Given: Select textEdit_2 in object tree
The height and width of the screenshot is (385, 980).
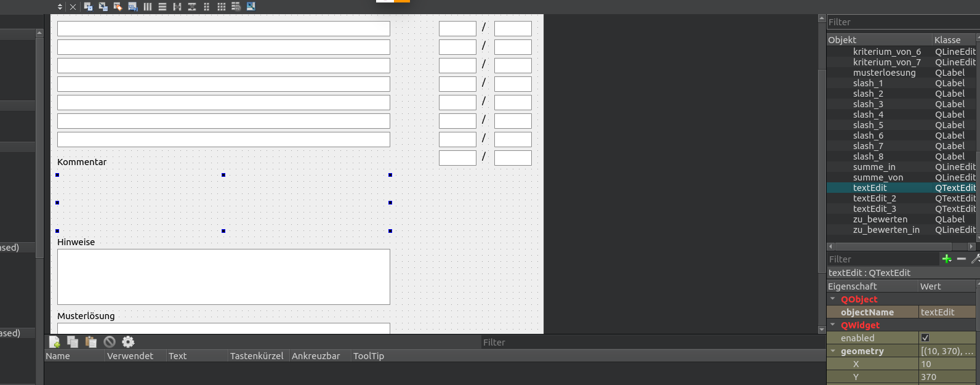Looking at the screenshot, I should pyautogui.click(x=875, y=198).
